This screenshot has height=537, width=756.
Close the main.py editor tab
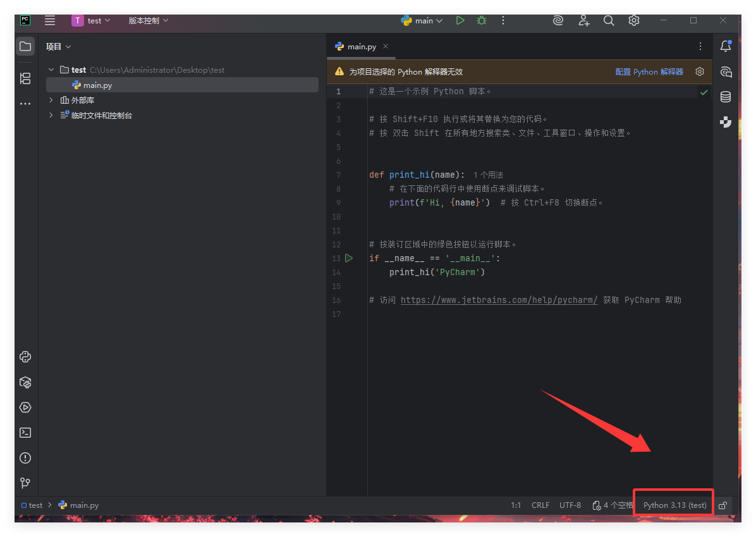[386, 46]
